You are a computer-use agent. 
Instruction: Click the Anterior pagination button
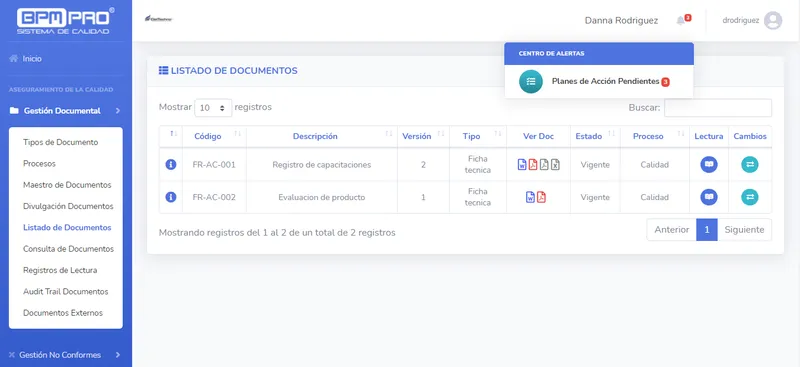point(671,230)
